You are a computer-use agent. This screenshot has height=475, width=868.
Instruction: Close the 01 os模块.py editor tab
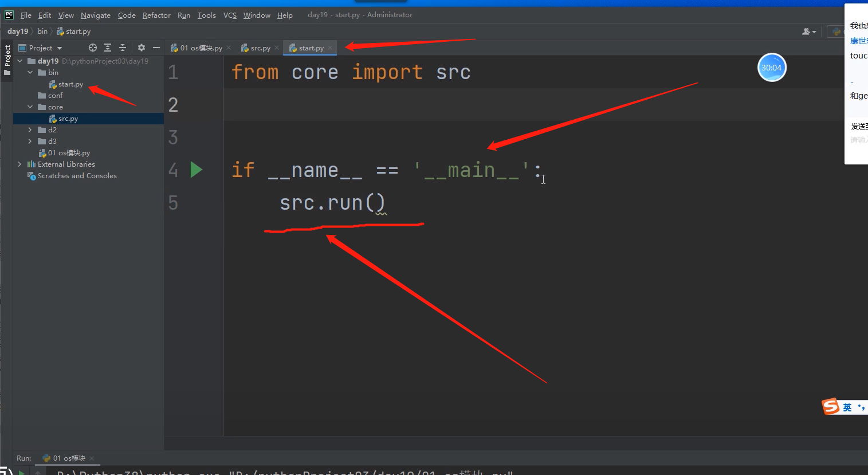(x=229, y=48)
